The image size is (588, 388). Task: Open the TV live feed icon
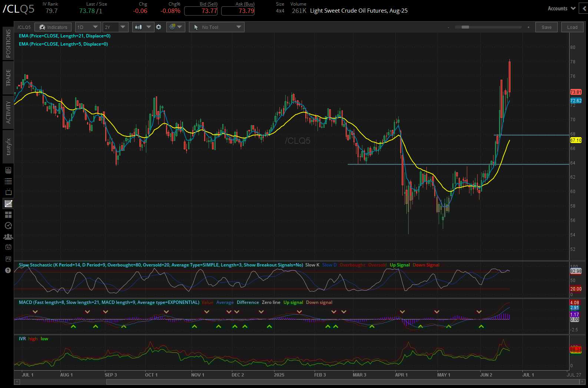pos(8,192)
